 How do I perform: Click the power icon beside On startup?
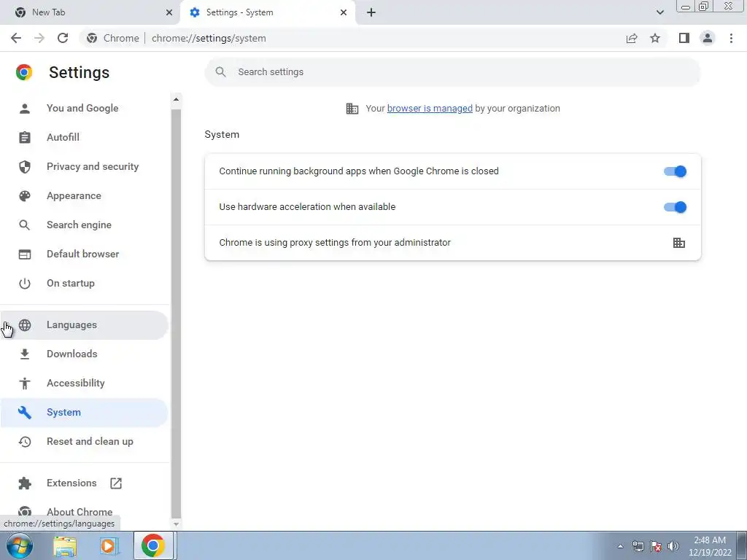coord(25,284)
